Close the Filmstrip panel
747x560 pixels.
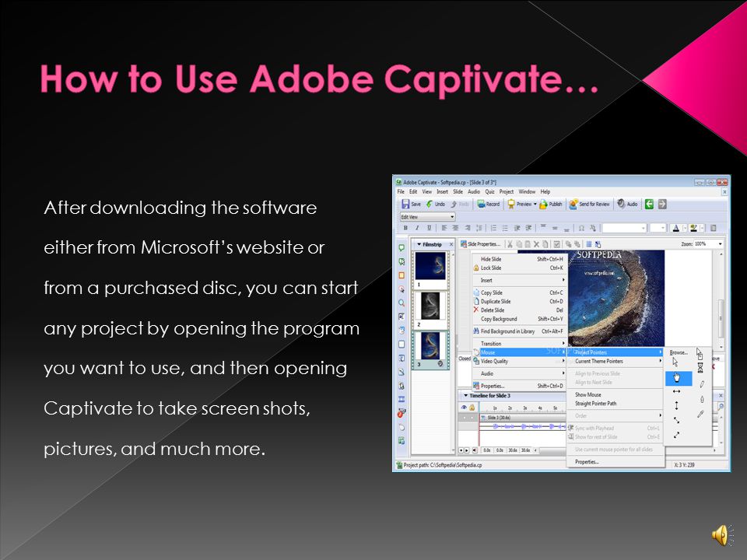coord(451,244)
